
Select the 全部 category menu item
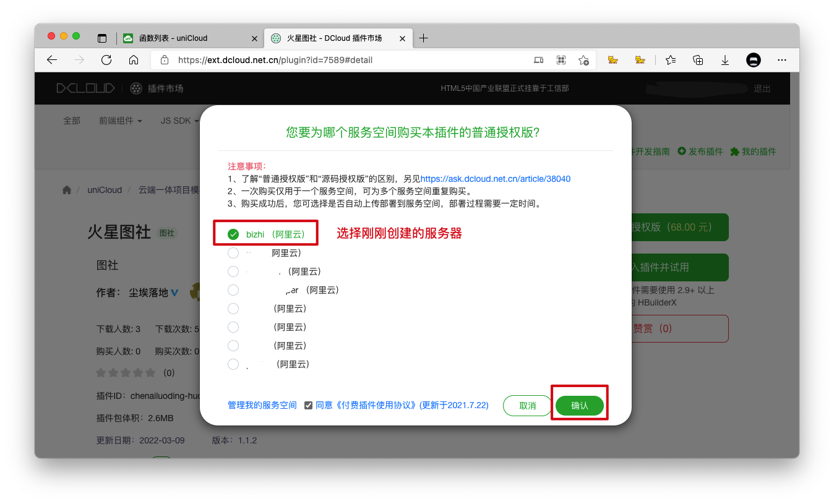[72, 121]
